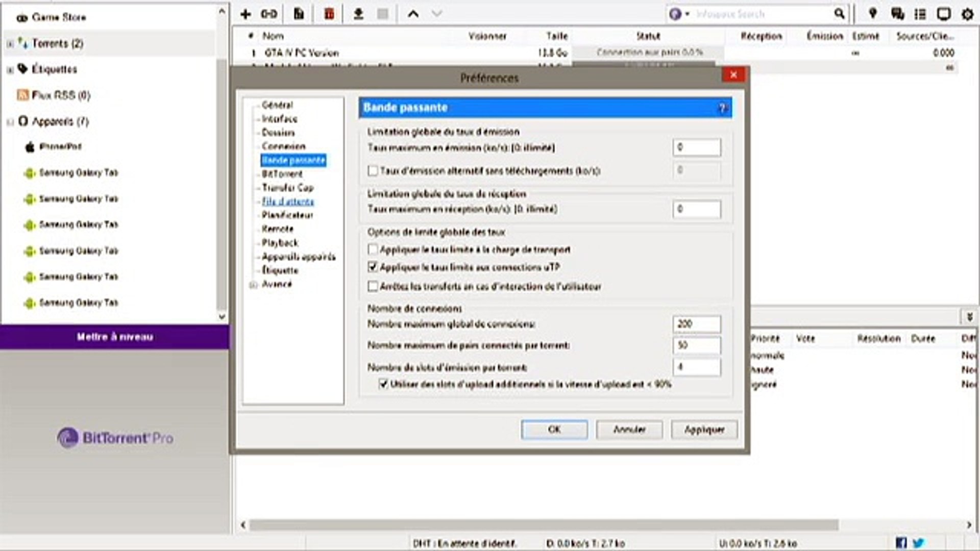
Task: Click the Étiquettes tag icon in sidebar
Action: click(22, 68)
